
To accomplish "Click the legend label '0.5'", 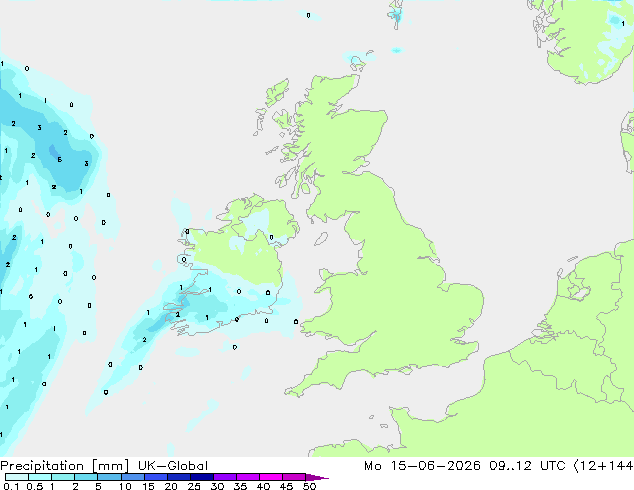I will coord(35,486).
